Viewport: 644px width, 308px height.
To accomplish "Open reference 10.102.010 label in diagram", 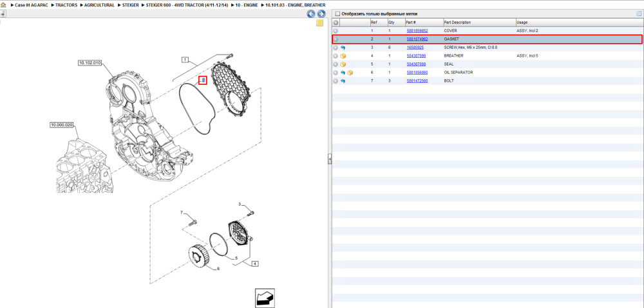I will 90,63.
